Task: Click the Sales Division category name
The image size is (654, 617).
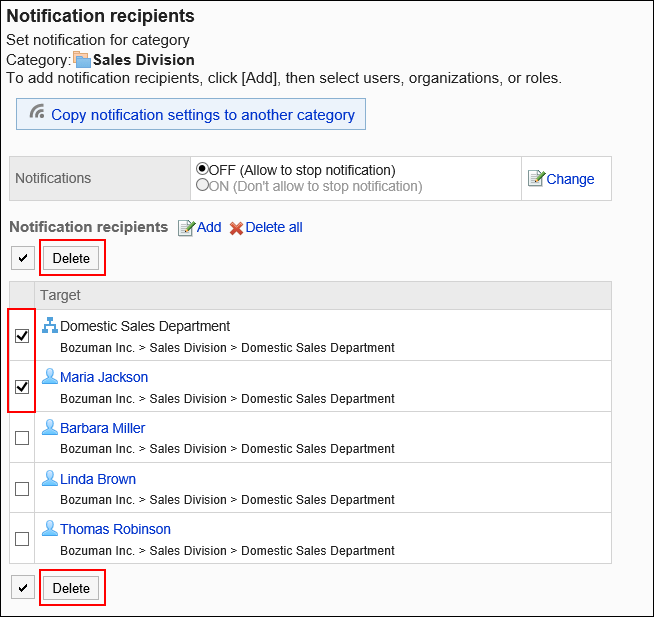Action: (143, 60)
